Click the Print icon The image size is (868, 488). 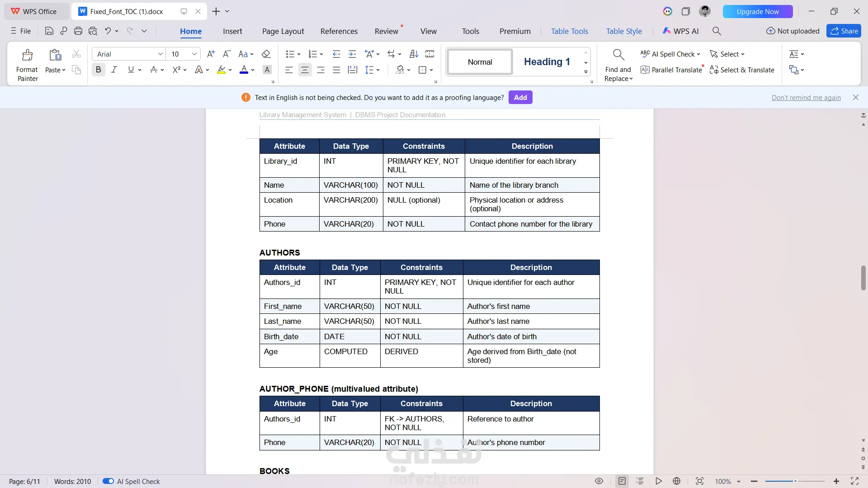[x=78, y=31]
